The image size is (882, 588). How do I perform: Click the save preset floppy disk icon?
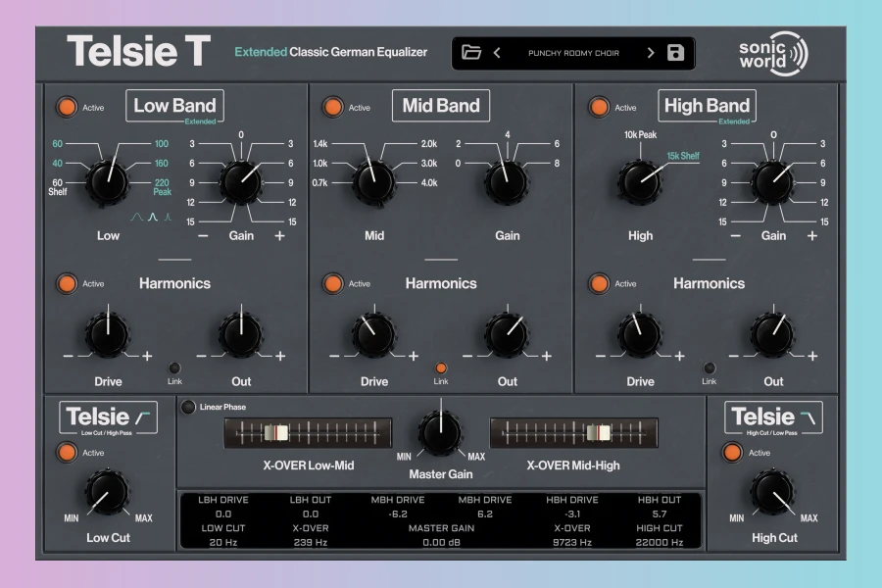(x=675, y=53)
